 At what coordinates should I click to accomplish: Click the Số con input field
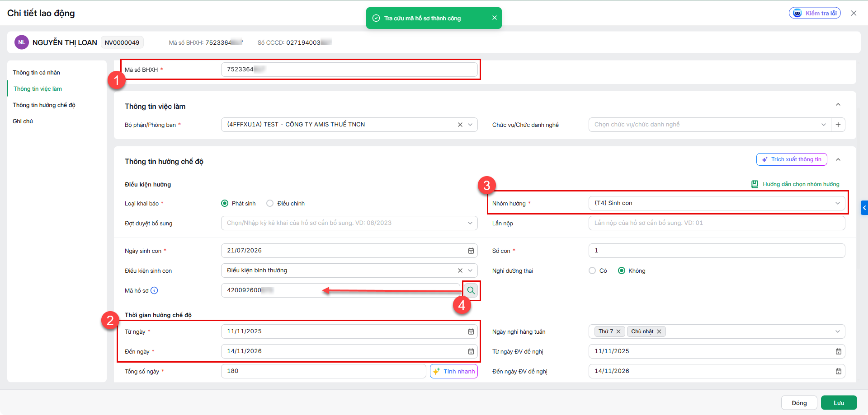point(717,251)
